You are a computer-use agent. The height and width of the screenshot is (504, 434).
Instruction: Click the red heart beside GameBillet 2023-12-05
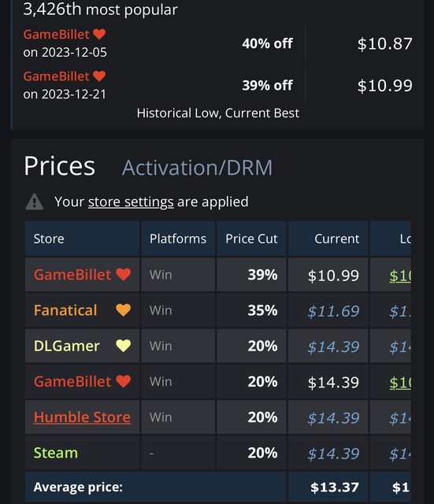99,34
